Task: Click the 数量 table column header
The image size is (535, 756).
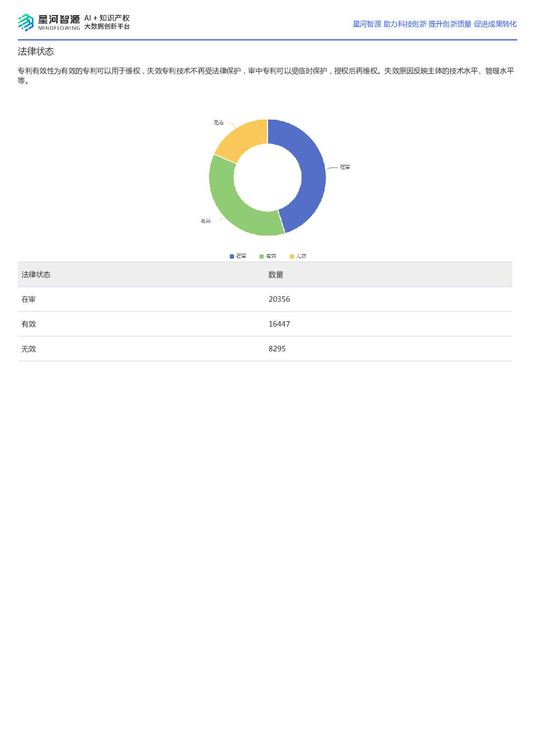Action: coord(276,275)
